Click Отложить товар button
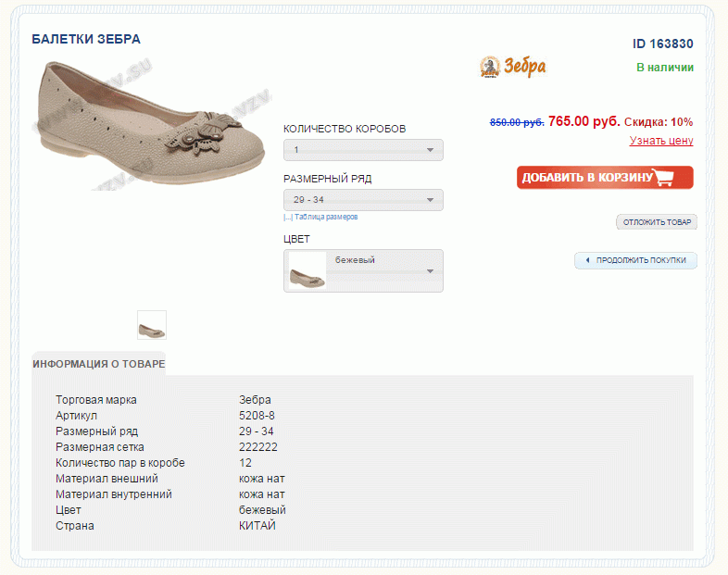Image resolution: width=728 pixels, height=575 pixels. point(657,222)
